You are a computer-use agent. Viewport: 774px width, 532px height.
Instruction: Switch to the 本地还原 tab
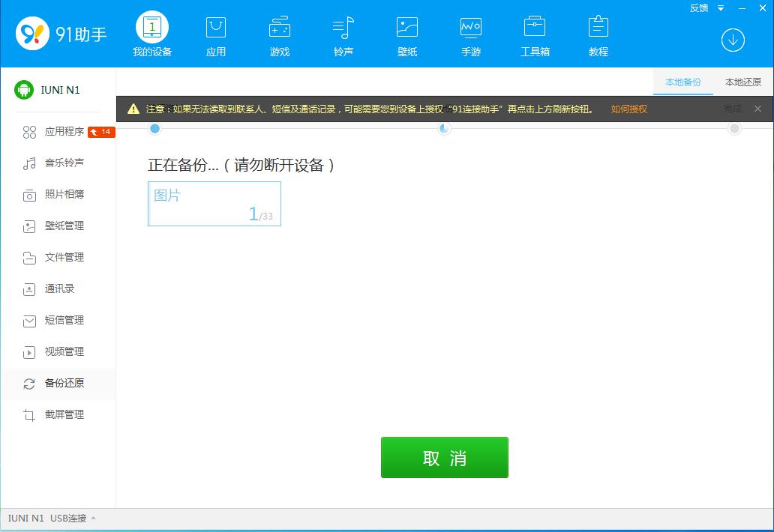point(742,83)
